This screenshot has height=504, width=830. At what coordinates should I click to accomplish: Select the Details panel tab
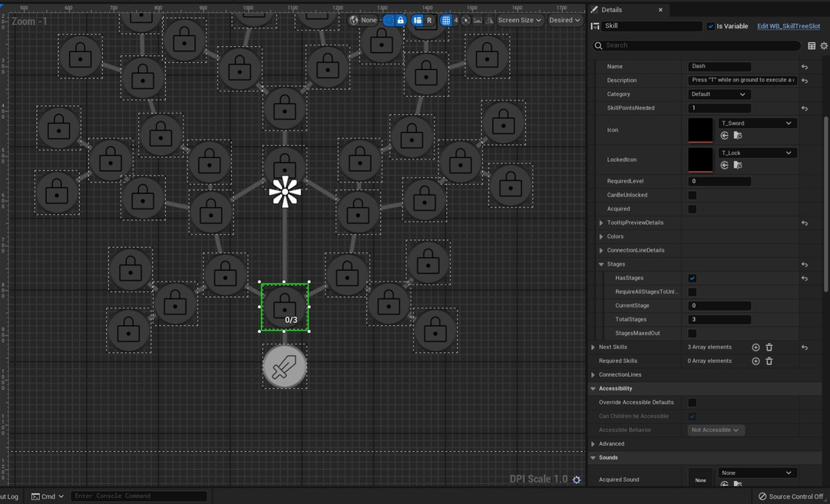point(628,9)
